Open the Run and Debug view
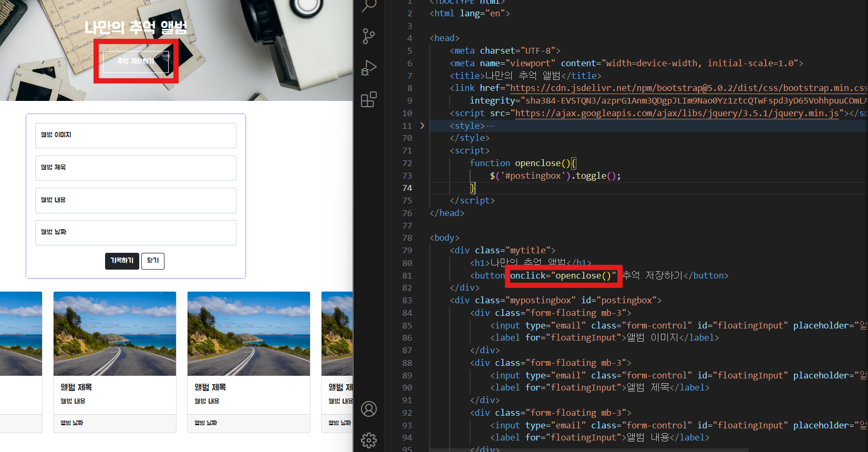 [x=369, y=68]
